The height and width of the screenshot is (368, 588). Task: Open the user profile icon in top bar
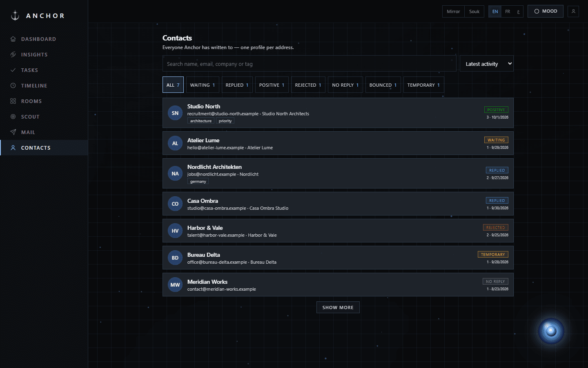pos(573,11)
